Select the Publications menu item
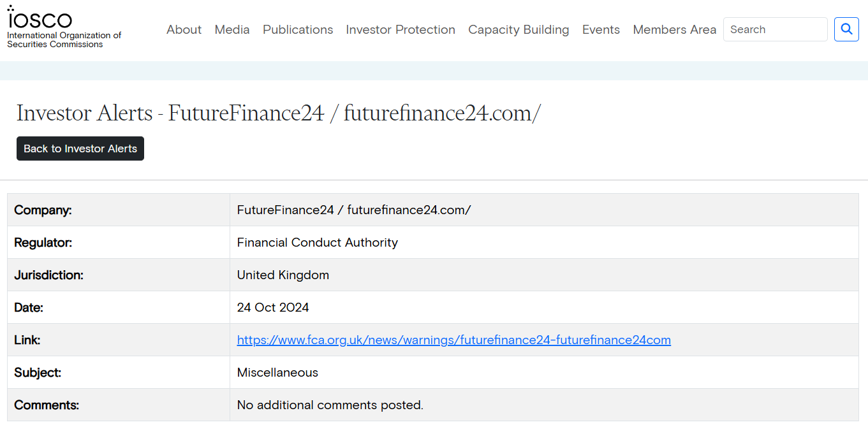 (x=297, y=29)
